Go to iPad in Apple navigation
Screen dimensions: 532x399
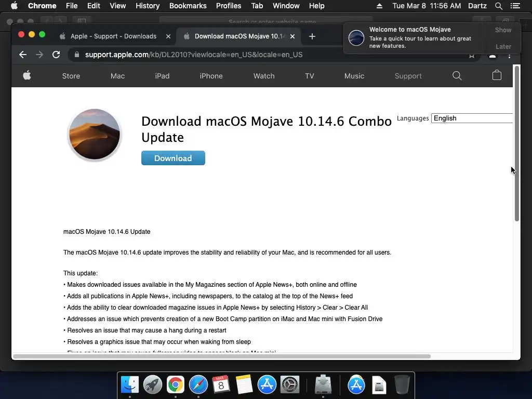[x=162, y=76]
